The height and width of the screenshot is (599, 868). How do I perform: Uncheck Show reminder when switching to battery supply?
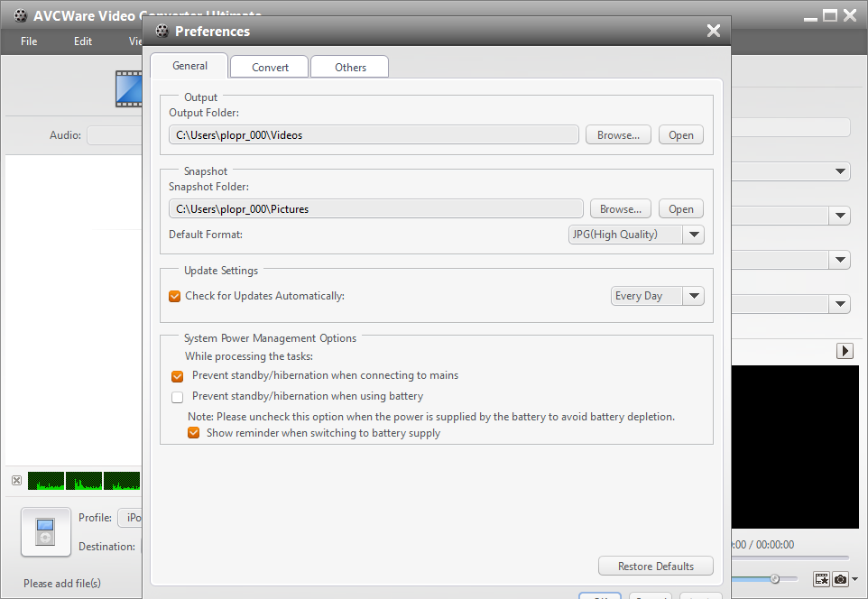click(x=193, y=433)
